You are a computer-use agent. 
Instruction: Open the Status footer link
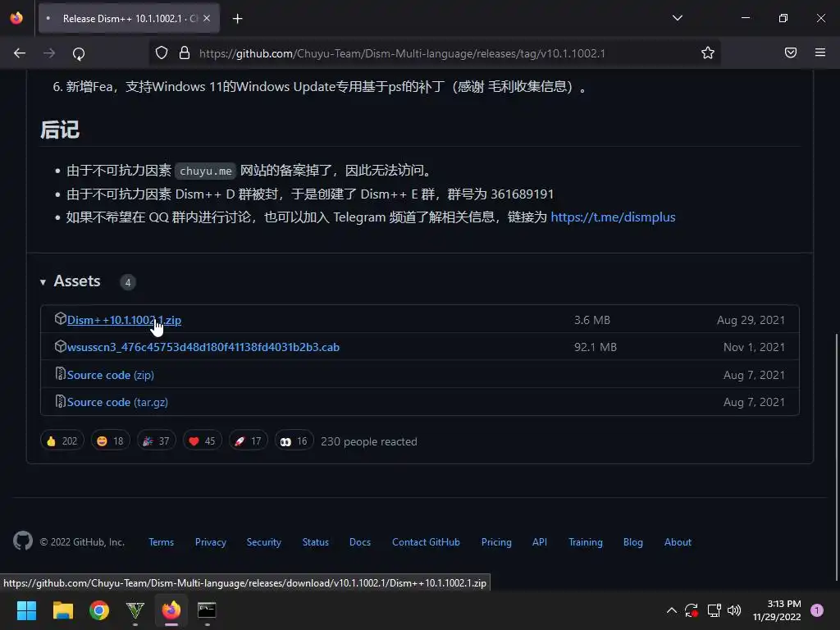(x=316, y=542)
